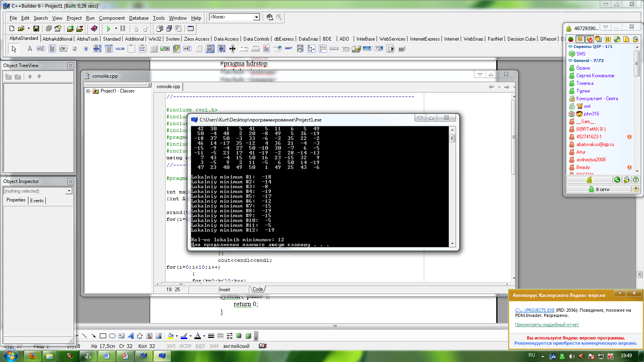Select contact john316 in QIP list

click(x=591, y=114)
